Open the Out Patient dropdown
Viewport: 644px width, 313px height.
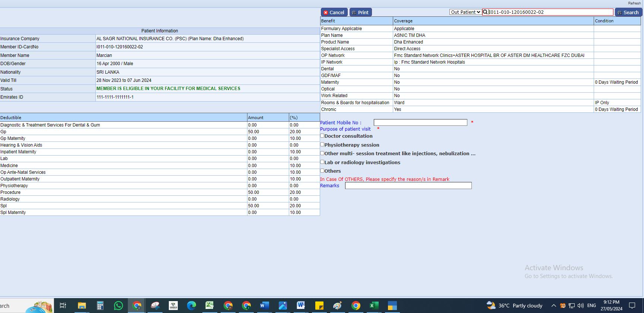(x=465, y=12)
